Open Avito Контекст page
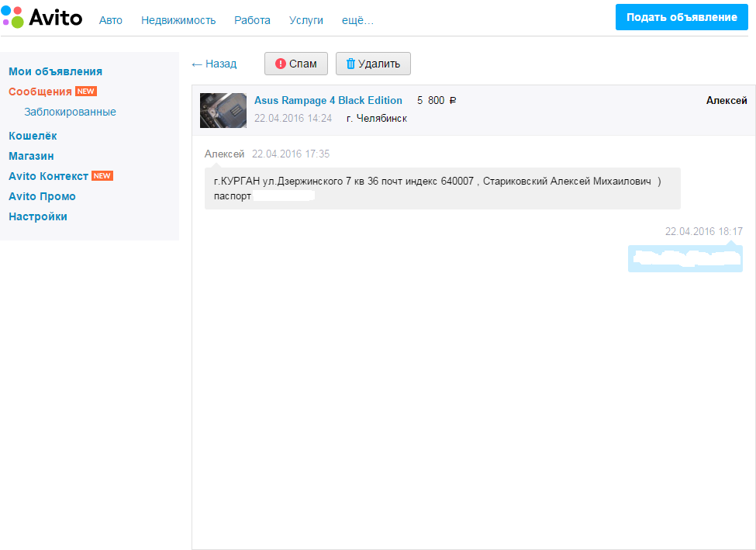The width and height of the screenshot is (756, 550). click(x=48, y=177)
